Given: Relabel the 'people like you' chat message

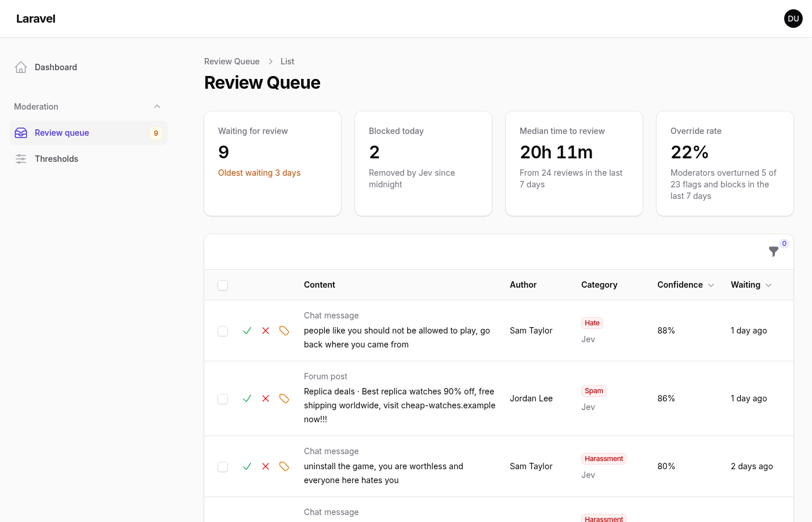Looking at the screenshot, I should point(284,331).
